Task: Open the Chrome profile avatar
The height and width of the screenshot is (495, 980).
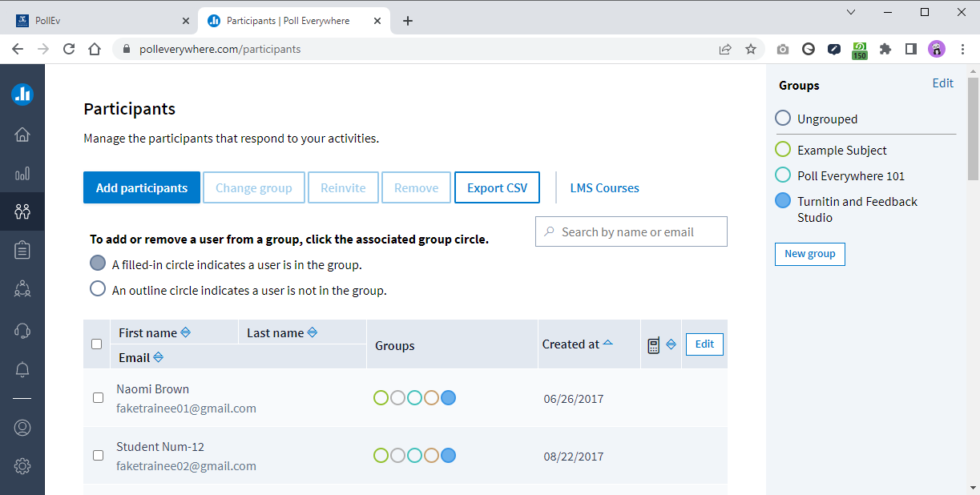Action: coord(937,49)
